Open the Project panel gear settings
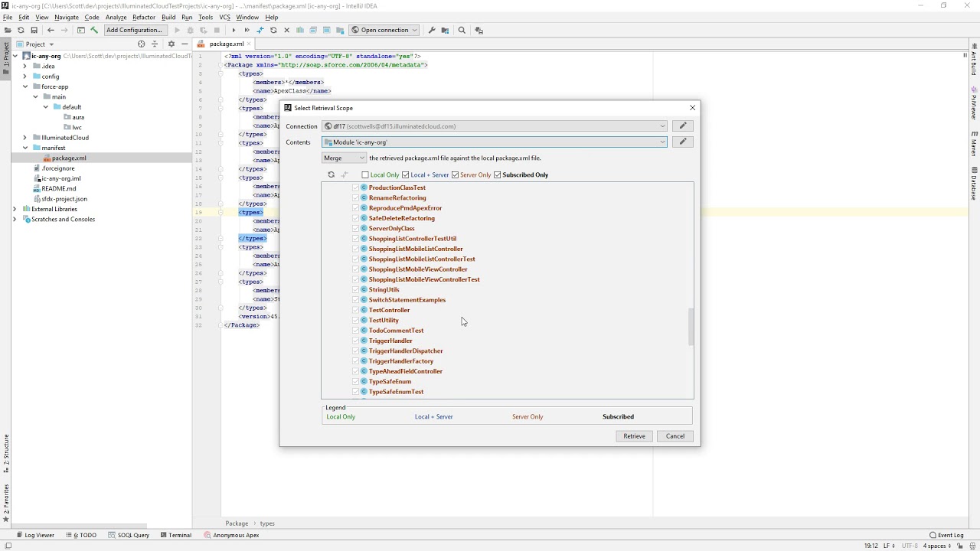The height and width of the screenshot is (551, 980). pos(171,44)
